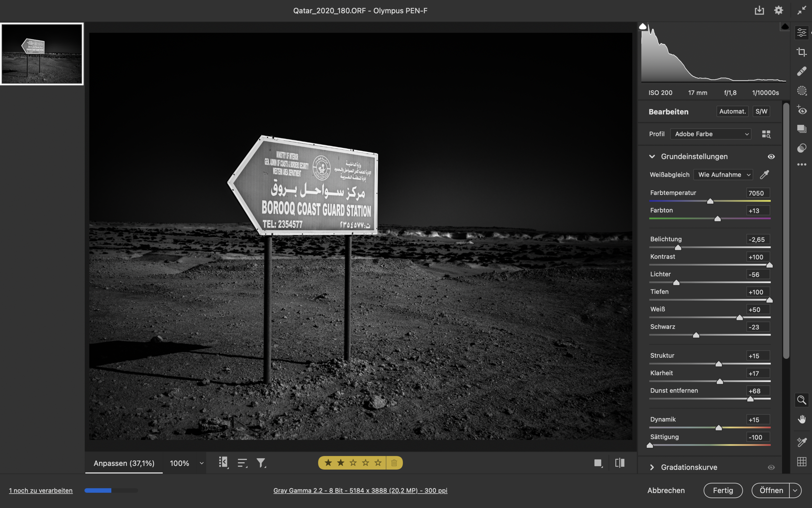Image resolution: width=812 pixels, height=508 pixels.
Task: Open the Masking tool
Action: click(x=802, y=91)
